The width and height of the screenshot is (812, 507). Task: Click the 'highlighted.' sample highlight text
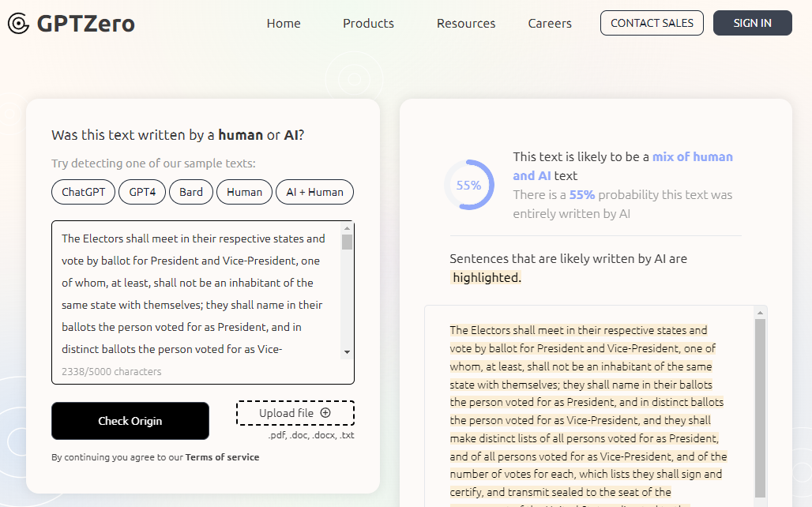pos(487,277)
